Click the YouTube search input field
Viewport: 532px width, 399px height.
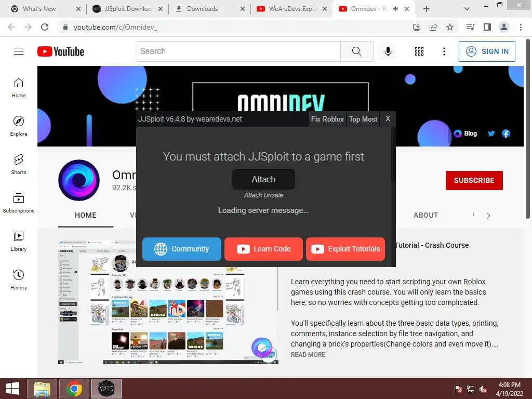[238, 51]
